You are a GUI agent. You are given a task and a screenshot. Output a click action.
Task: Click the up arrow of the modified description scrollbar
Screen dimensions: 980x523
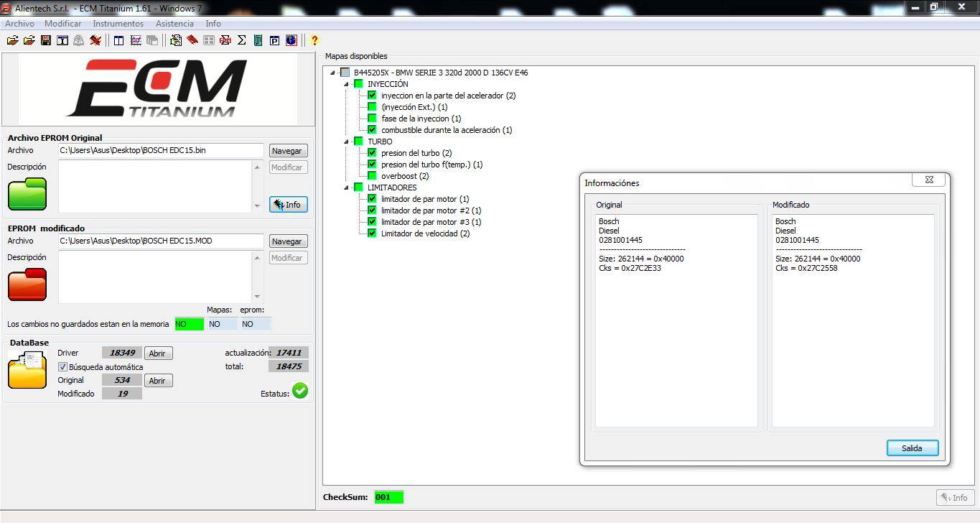[x=258, y=256]
